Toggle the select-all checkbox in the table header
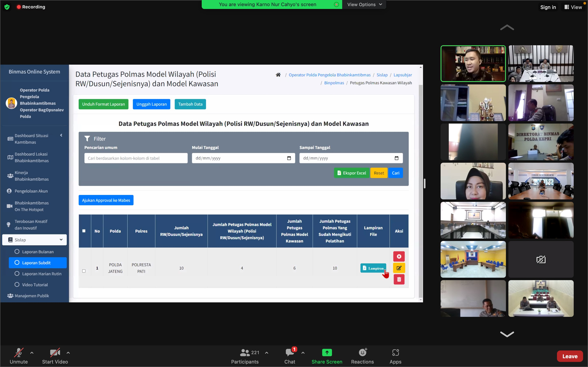 (x=84, y=231)
